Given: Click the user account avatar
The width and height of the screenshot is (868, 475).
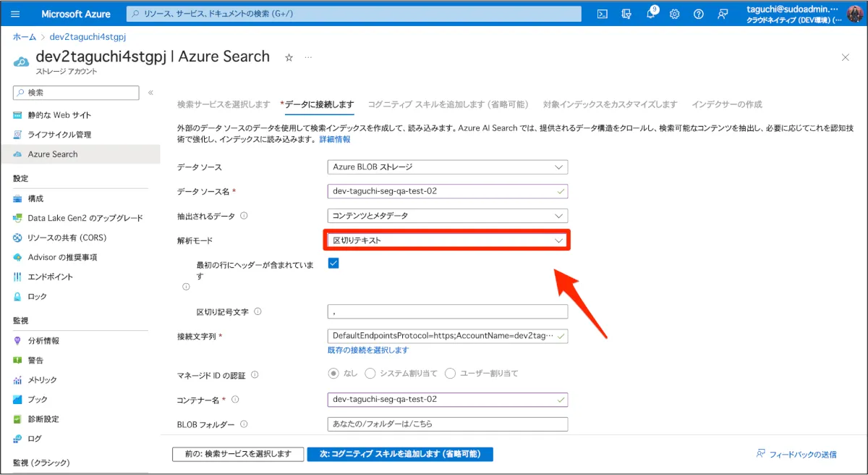Looking at the screenshot, I should point(854,14).
